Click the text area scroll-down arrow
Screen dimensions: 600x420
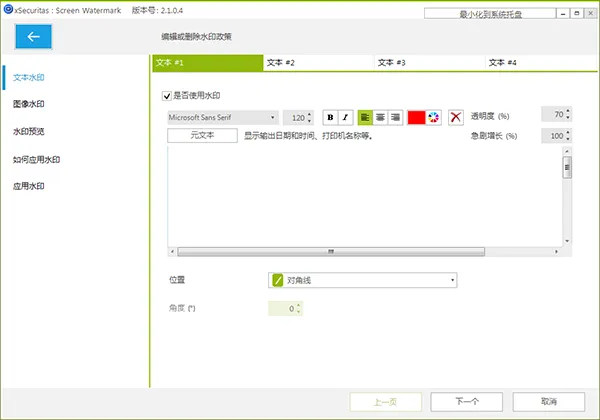click(567, 241)
